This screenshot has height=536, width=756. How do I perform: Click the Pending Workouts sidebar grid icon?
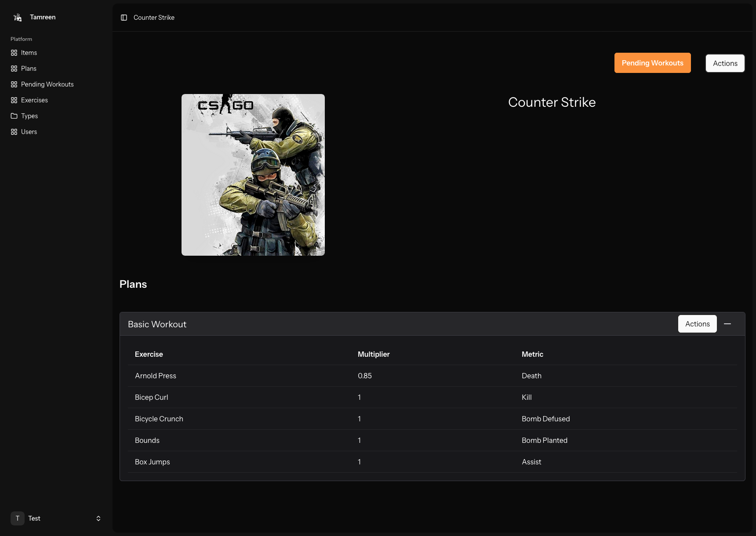point(14,84)
